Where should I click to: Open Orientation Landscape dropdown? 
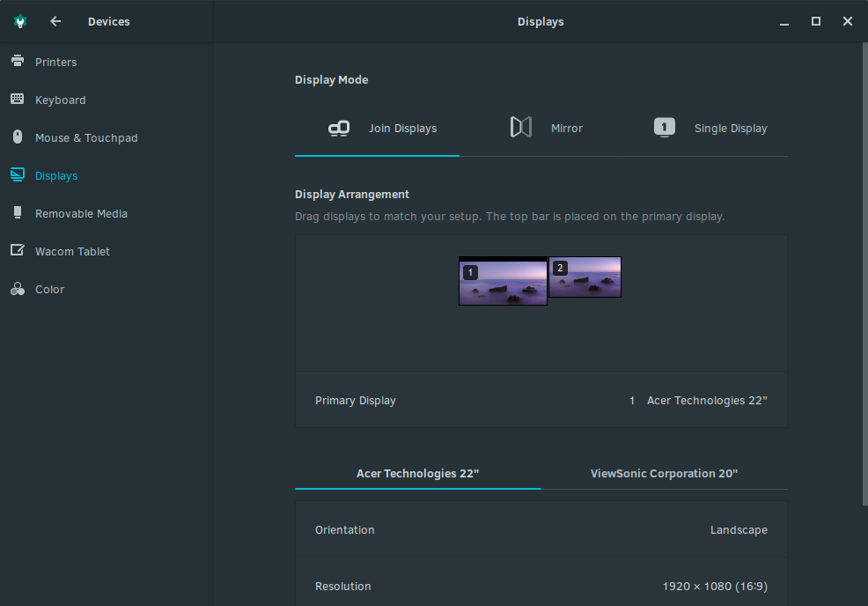click(x=541, y=529)
